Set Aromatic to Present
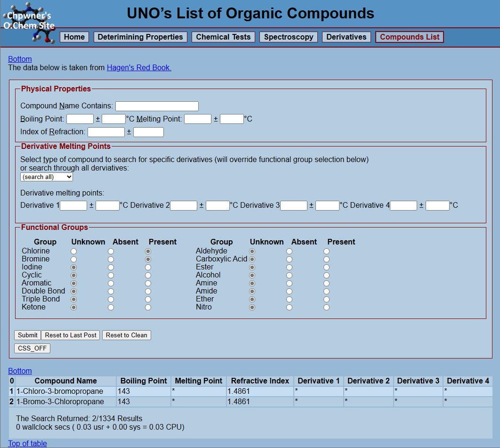 point(148,284)
